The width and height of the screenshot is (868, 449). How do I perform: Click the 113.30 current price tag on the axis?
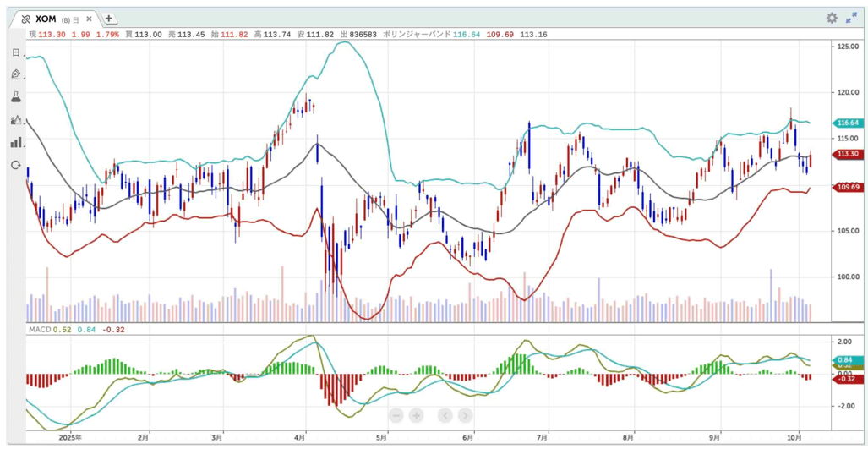tap(847, 155)
